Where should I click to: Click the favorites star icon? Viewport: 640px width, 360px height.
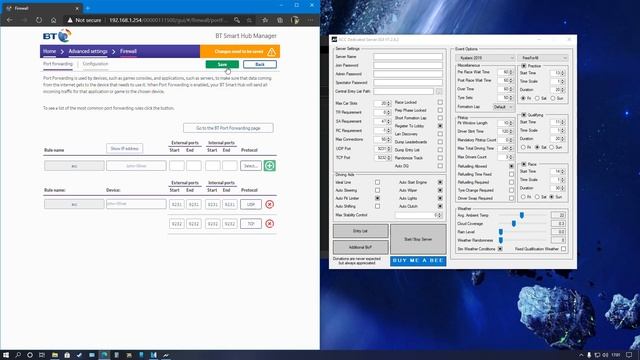(265, 20)
